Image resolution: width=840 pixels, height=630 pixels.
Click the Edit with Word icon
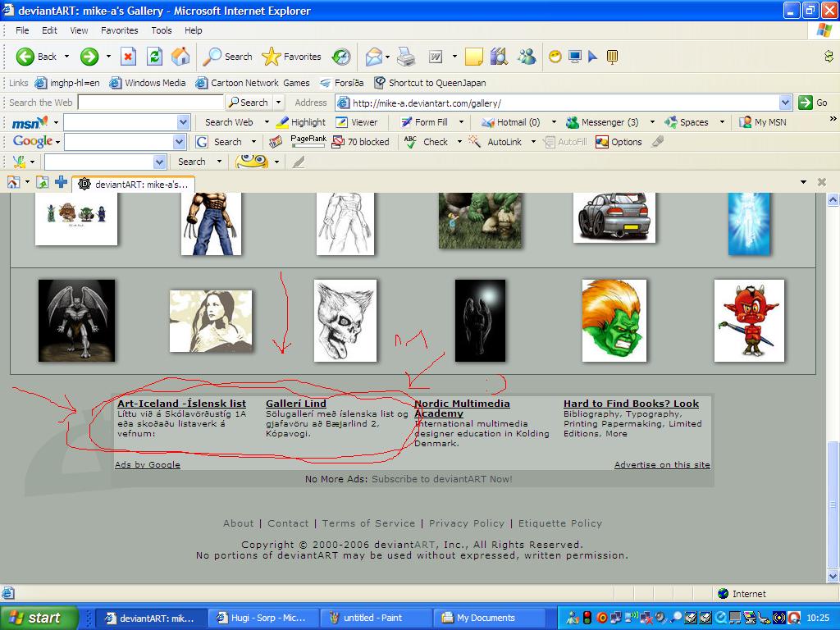[436, 57]
